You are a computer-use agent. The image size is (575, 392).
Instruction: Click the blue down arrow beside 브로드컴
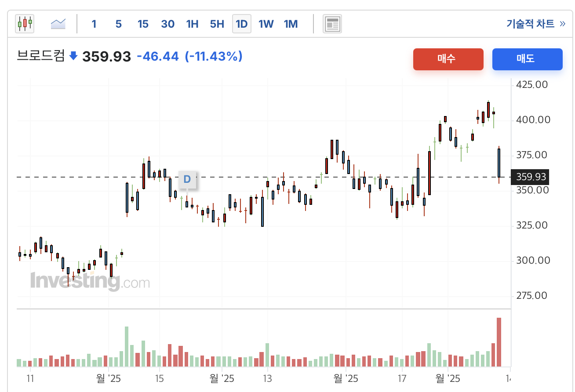[73, 56]
